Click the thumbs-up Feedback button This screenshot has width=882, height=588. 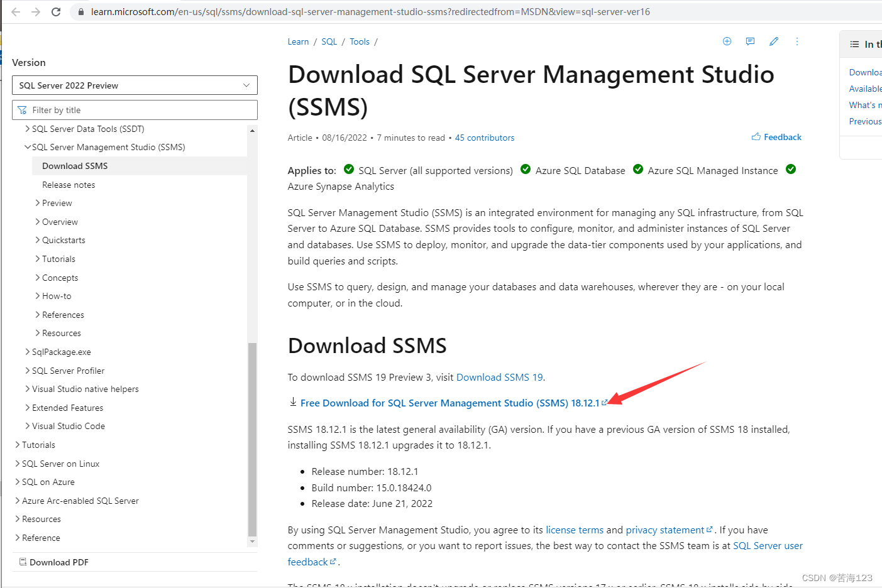click(x=776, y=137)
